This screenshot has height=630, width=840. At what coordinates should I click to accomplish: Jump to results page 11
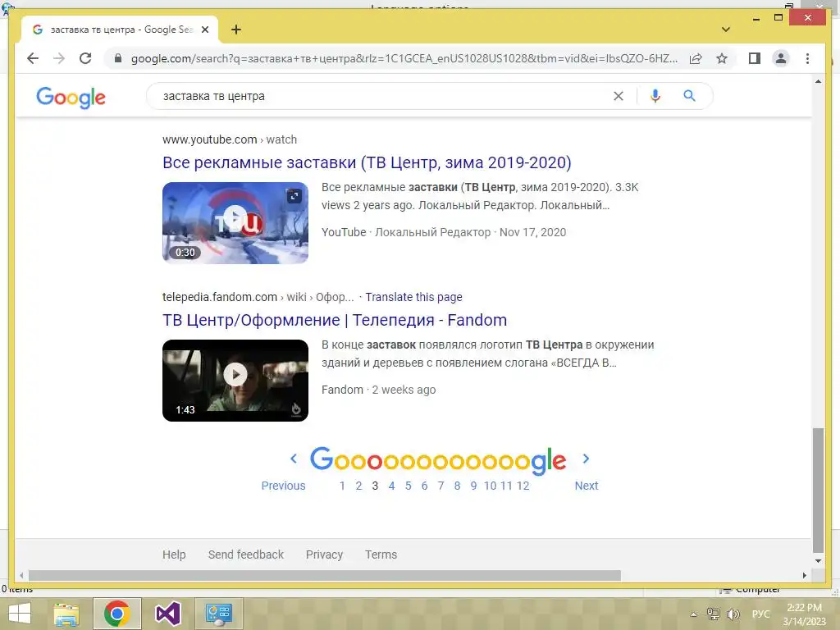(x=506, y=486)
